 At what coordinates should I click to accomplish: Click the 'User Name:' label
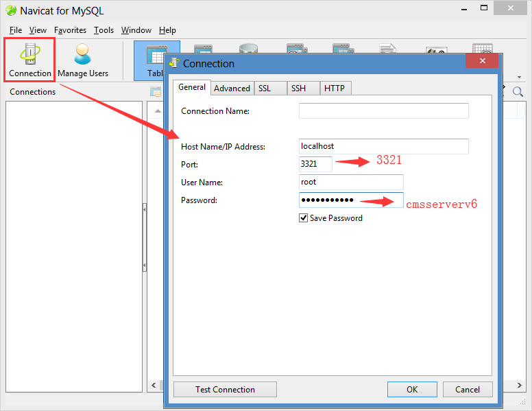coord(202,183)
